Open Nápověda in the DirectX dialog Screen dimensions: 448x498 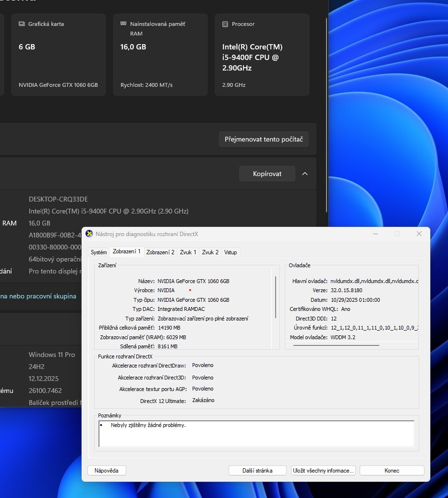click(107, 470)
